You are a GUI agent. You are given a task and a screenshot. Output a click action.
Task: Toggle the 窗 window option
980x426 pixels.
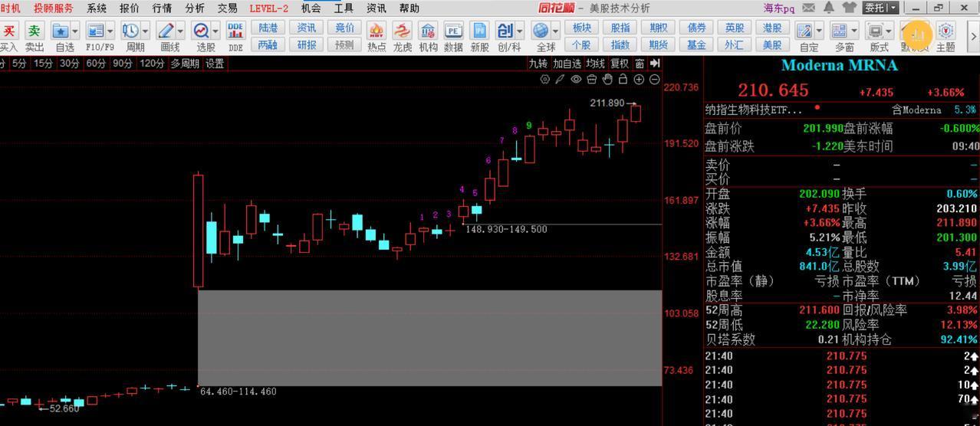640,63
